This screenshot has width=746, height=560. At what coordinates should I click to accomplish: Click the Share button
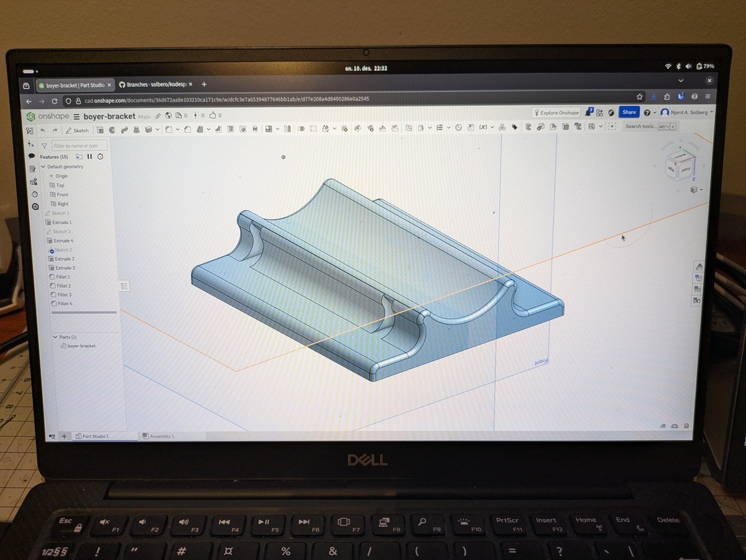point(629,112)
